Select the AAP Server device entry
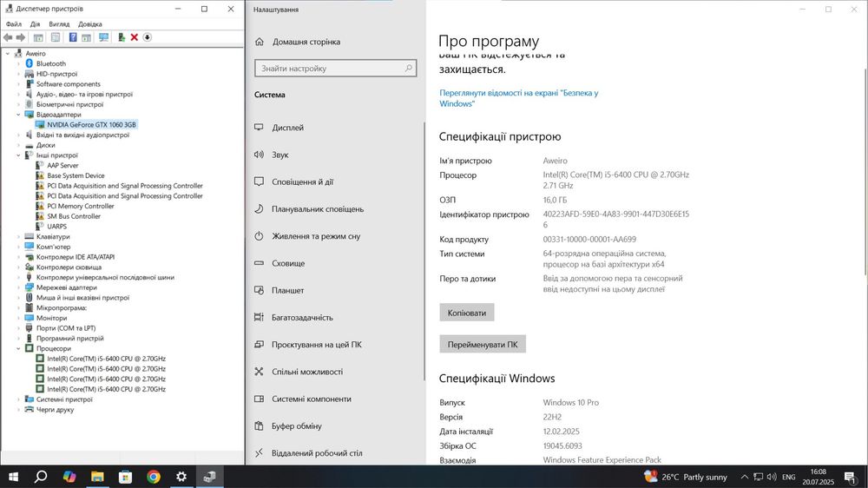Image resolution: width=868 pixels, height=488 pixels. [x=62, y=166]
